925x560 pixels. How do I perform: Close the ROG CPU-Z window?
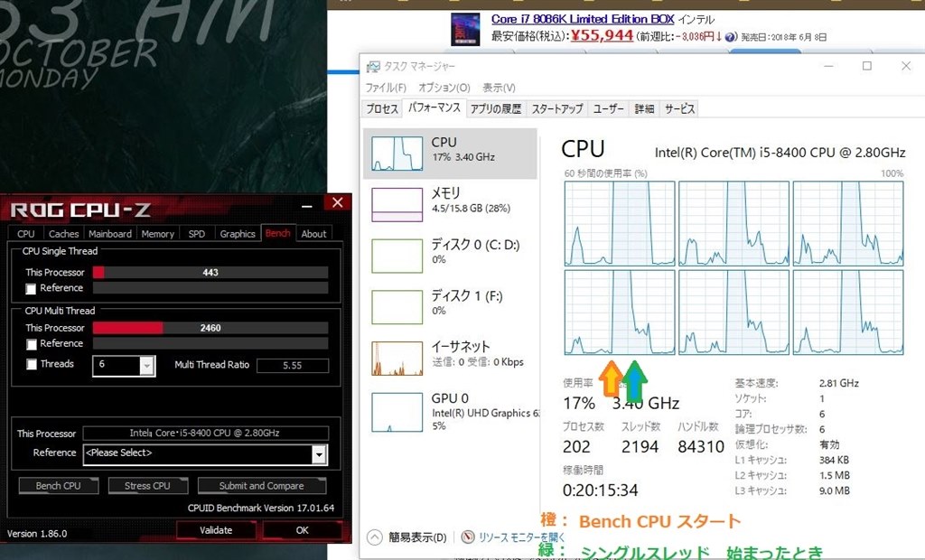338,203
